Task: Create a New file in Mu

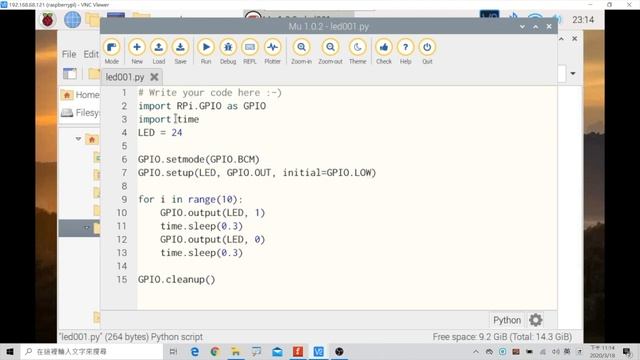Action: [x=137, y=51]
